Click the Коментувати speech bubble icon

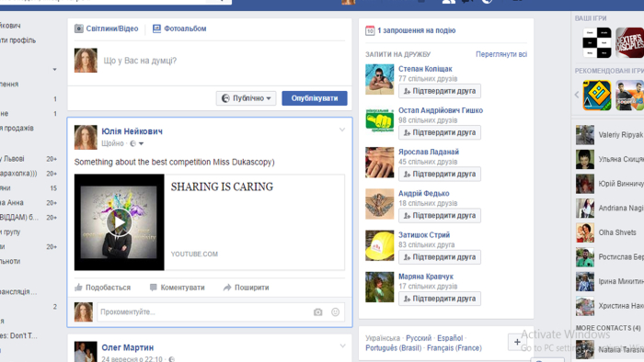pos(154,288)
